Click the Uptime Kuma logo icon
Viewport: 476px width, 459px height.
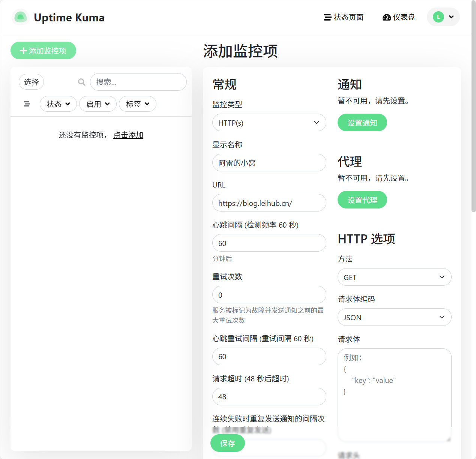point(20,17)
